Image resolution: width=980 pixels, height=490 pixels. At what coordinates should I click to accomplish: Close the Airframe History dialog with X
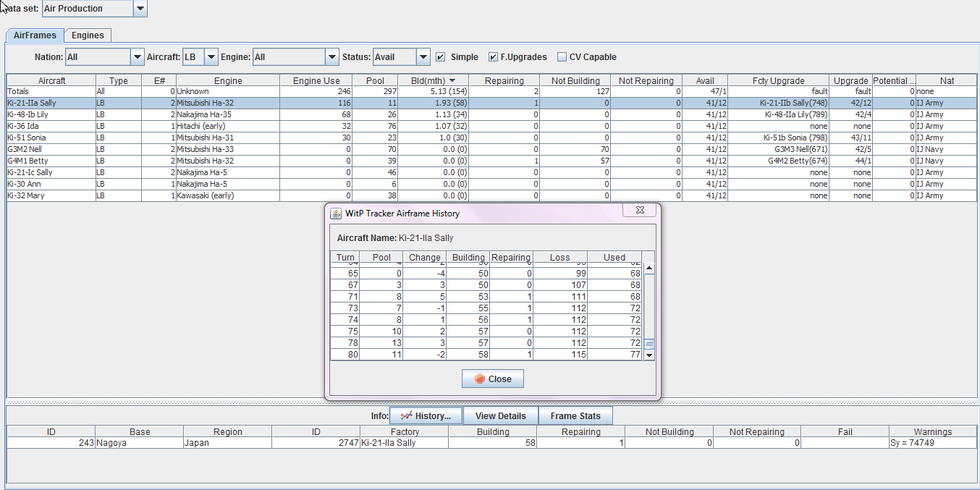tap(641, 211)
